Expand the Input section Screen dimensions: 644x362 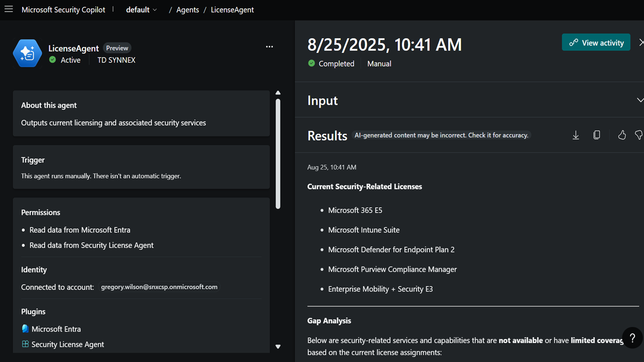pyautogui.click(x=640, y=101)
